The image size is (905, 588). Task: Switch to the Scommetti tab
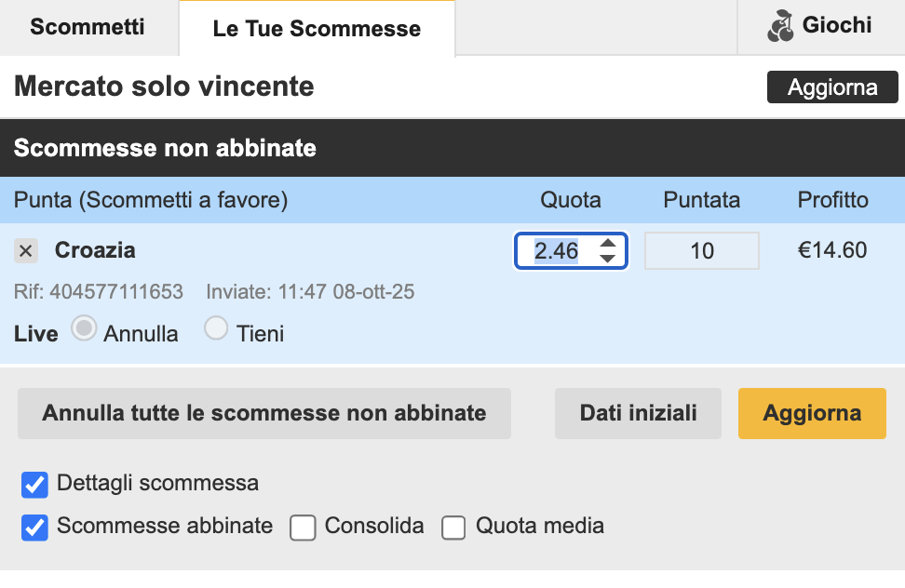point(88,27)
